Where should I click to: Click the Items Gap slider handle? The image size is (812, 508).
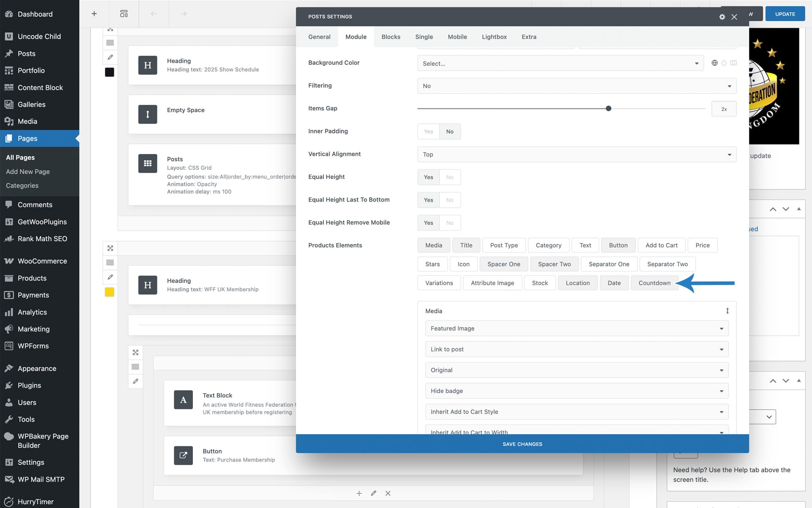608,109
